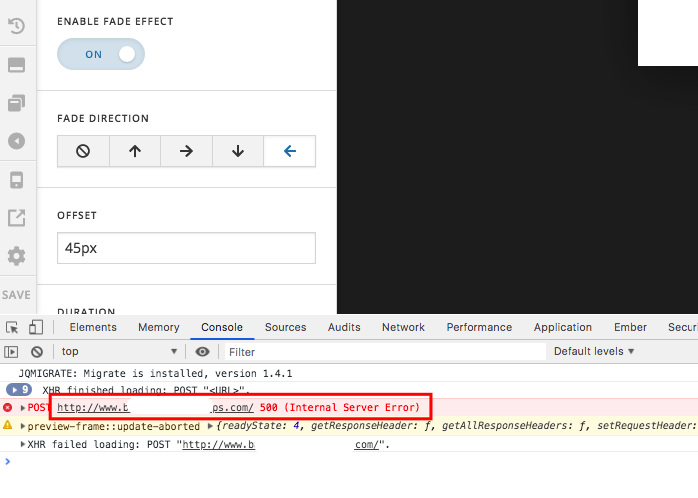698x498 pixels.
Task: Toggle device toolbar icon in DevTools
Action: click(x=35, y=327)
